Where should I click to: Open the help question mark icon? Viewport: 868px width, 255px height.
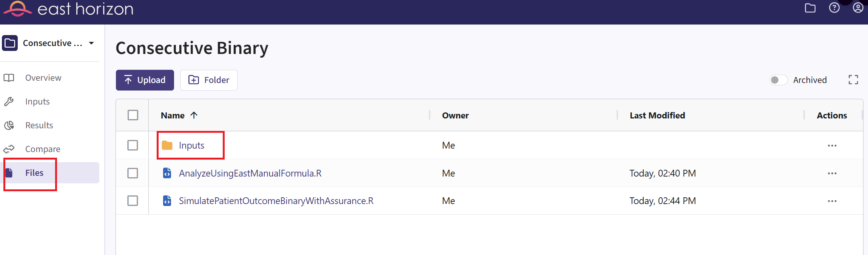tap(834, 8)
